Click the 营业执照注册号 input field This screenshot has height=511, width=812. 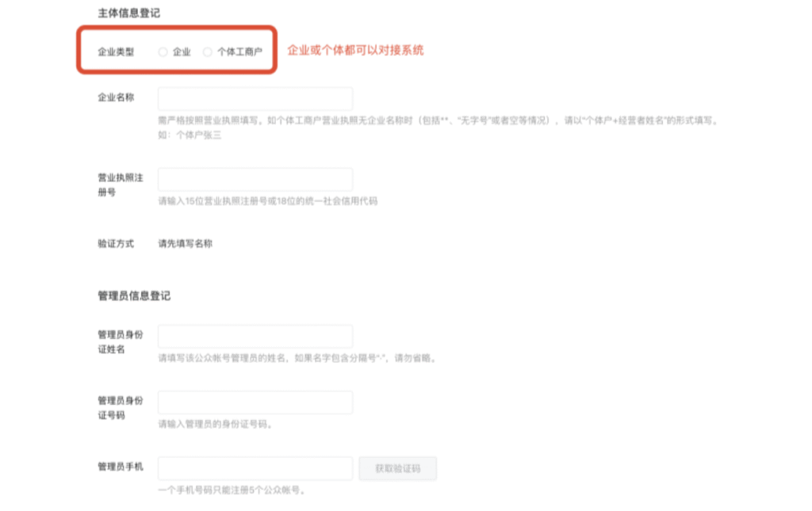click(255, 179)
